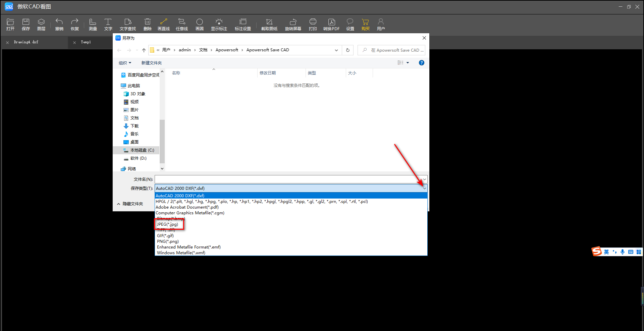Click the 转换PDF convert icon
Image resolution: width=644 pixels, height=331 pixels.
pos(331,24)
